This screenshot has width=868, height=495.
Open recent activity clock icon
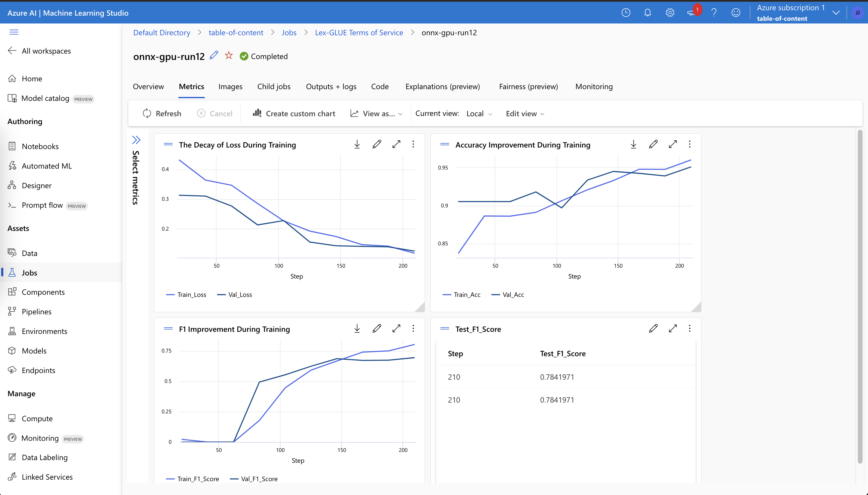click(x=626, y=13)
